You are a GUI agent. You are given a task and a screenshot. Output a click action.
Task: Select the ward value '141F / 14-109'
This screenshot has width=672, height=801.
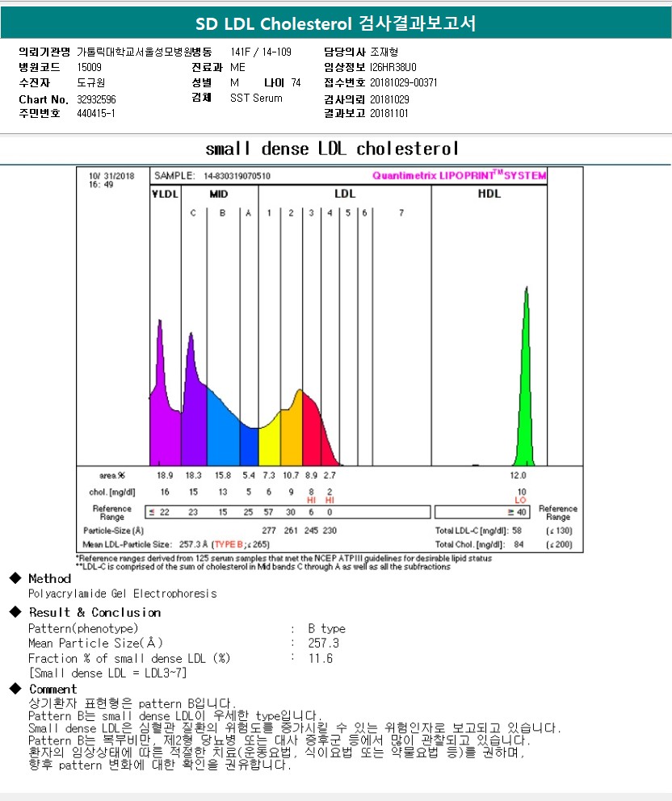261,52
